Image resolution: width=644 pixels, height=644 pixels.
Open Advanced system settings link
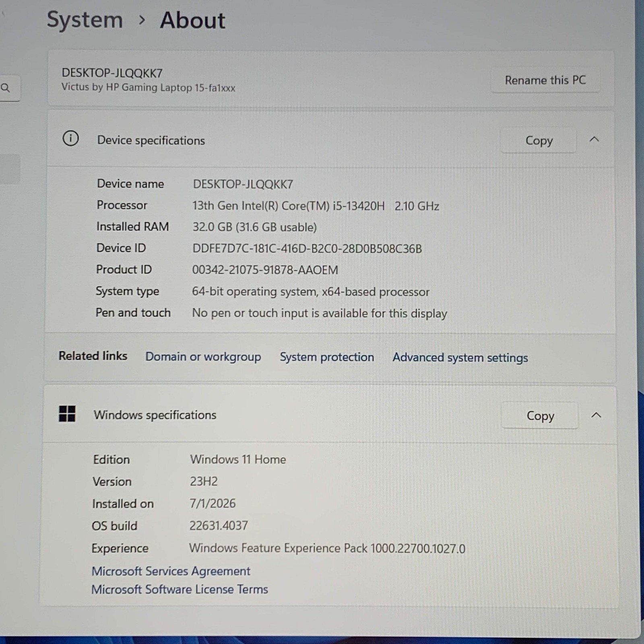point(460,357)
